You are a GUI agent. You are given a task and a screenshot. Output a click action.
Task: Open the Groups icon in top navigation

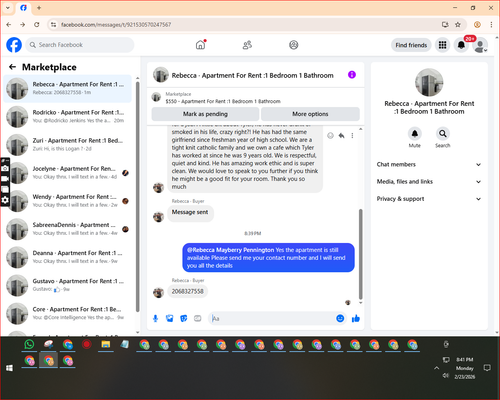click(x=294, y=45)
